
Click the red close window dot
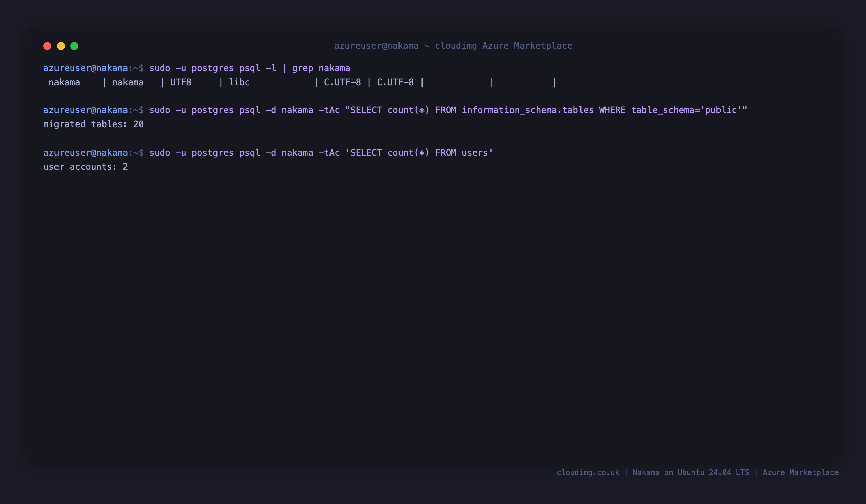[x=47, y=46]
